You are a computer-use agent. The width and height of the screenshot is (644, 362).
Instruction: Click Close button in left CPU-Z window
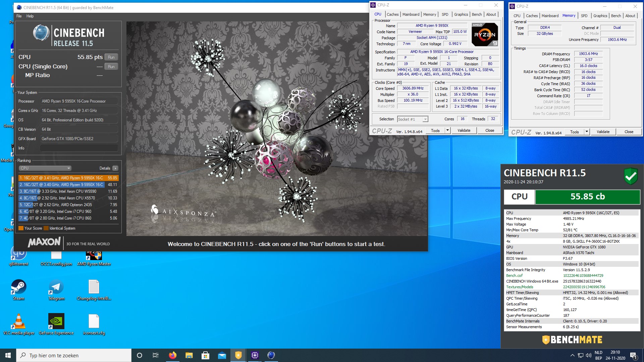click(x=490, y=131)
